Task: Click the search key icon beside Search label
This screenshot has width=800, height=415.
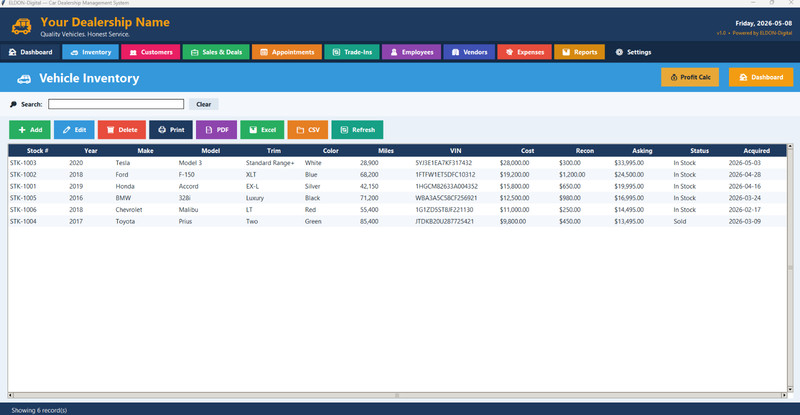Action: tap(13, 104)
